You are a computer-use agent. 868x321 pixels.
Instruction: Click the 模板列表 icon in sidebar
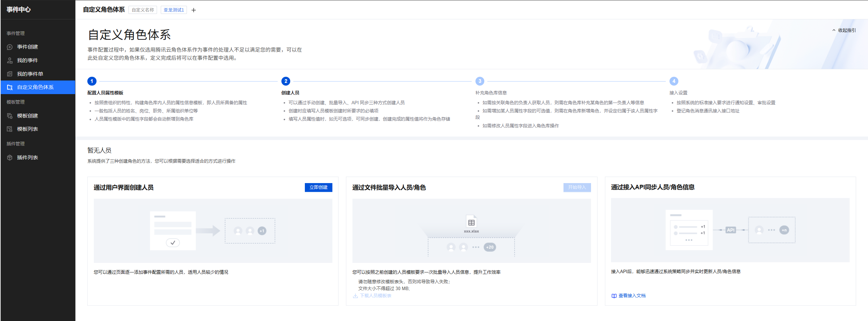point(10,129)
